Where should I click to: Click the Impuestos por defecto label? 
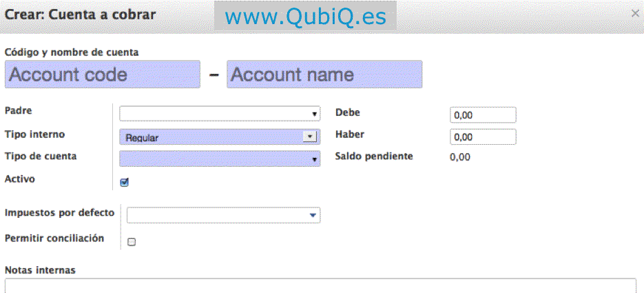pos(59,212)
